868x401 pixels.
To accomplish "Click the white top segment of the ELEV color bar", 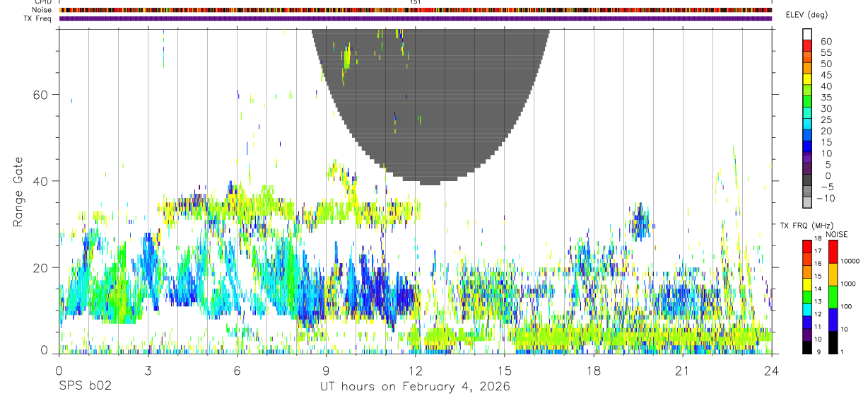I will (x=807, y=35).
